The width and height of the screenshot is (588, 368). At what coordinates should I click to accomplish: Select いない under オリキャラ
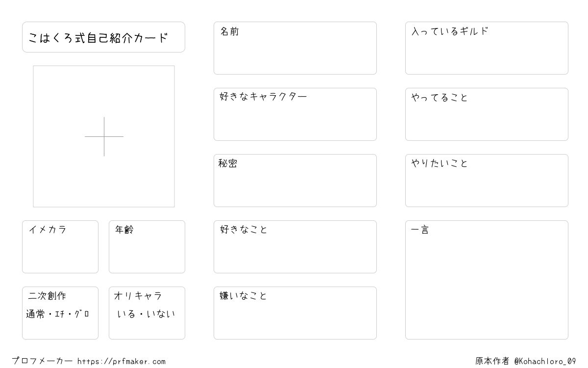pos(161,314)
